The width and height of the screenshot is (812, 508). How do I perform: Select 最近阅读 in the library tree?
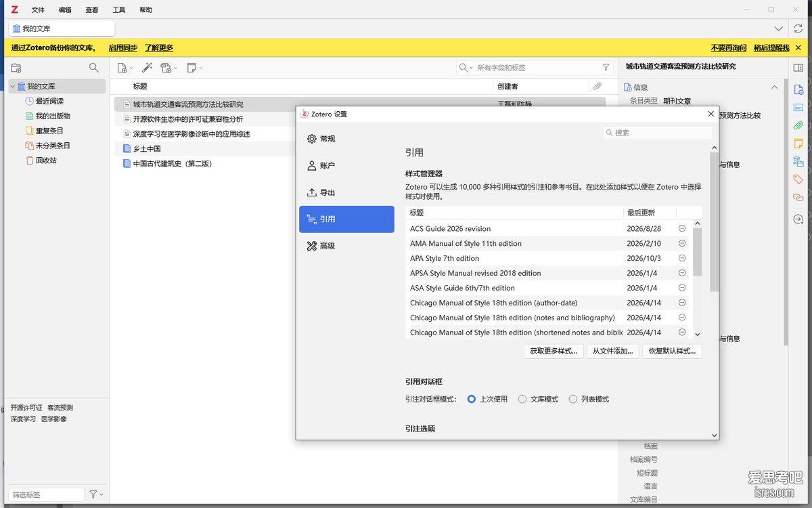point(49,101)
